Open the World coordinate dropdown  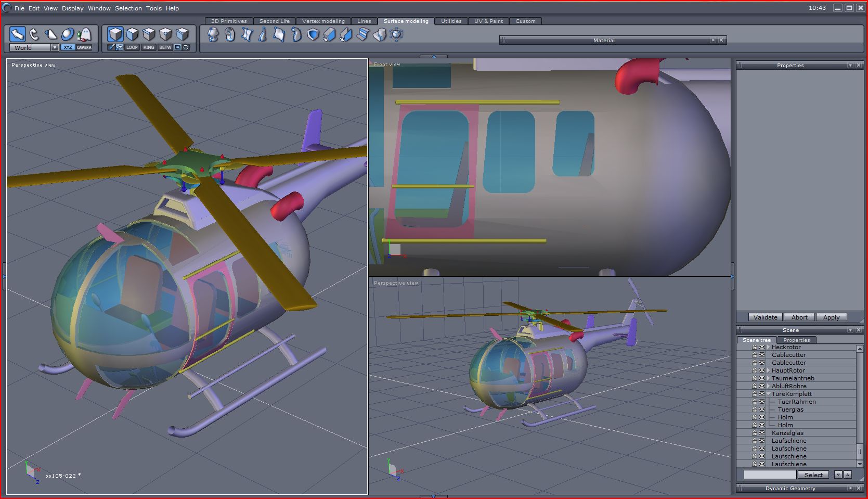point(55,47)
